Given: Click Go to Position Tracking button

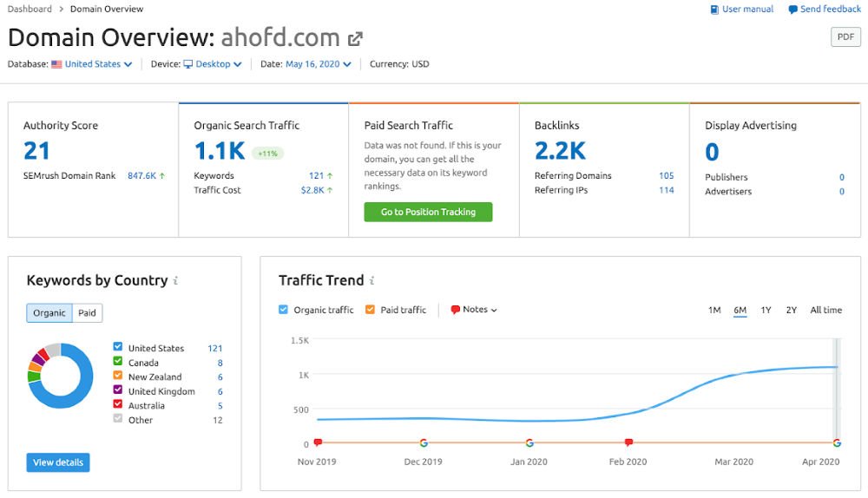Looking at the screenshot, I should click(428, 212).
